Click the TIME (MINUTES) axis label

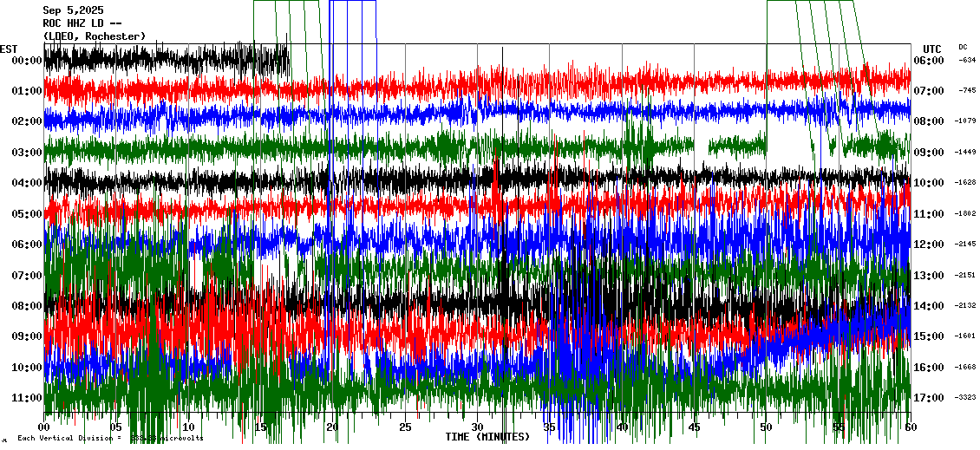point(487,437)
